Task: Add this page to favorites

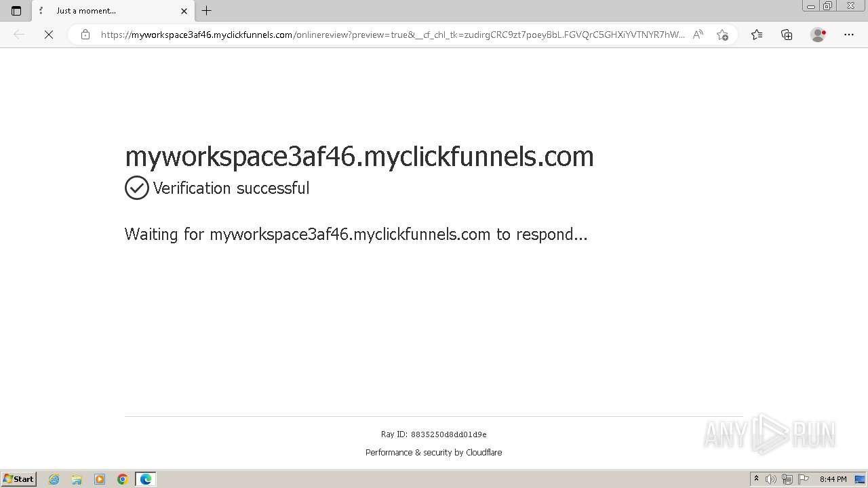Action: (722, 35)
